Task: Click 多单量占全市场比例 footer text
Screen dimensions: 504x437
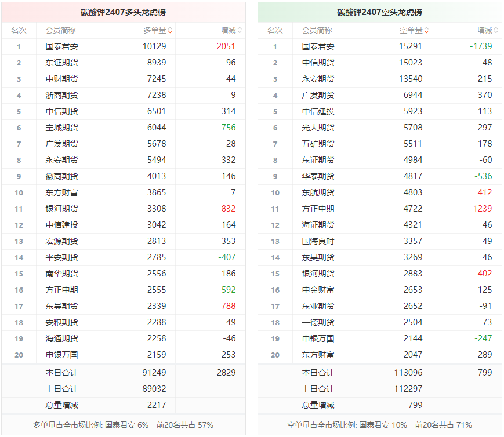Action: click(123, 425)
